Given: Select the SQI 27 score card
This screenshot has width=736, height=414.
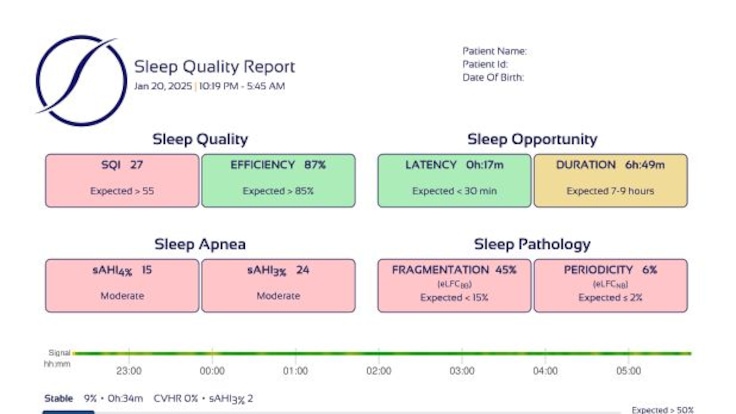Looking at the screenshot, I should (x=123, y=181).
